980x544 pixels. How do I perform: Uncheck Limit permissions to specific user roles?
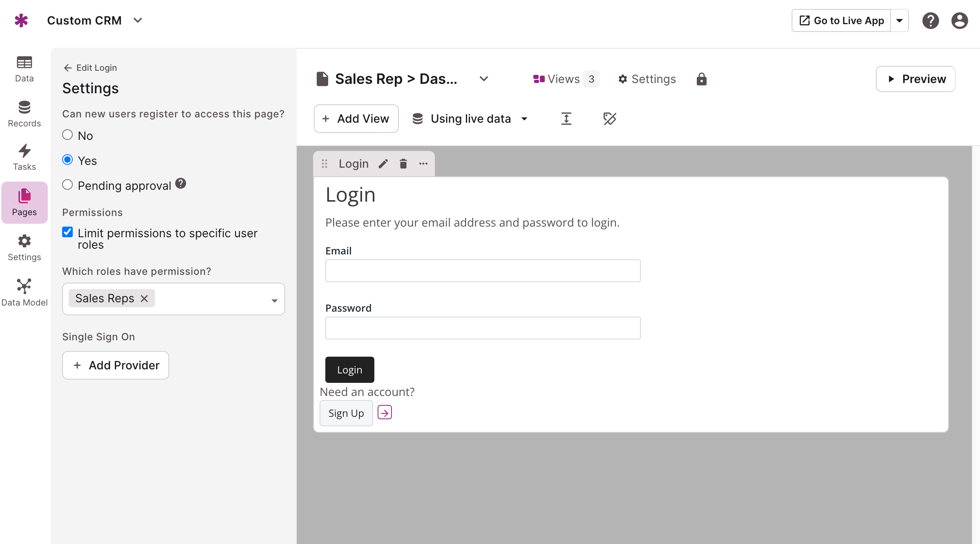click(67, 232)
